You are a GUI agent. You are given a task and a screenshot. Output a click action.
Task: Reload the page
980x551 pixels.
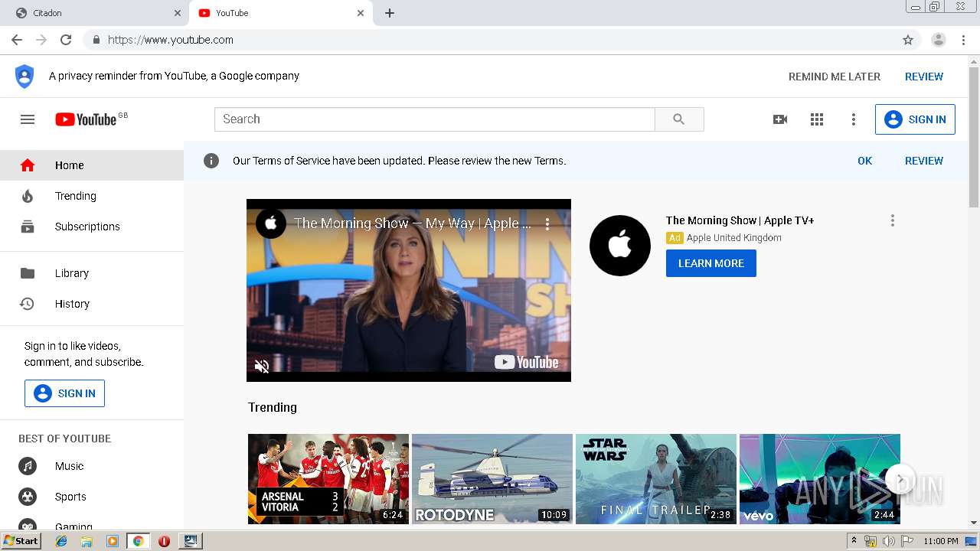point(66,40)
